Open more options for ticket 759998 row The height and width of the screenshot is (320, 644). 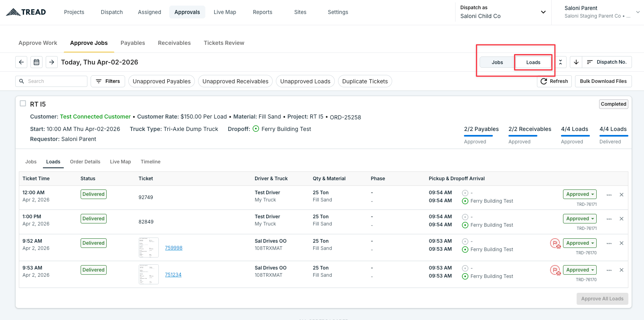tap(609, 244)
